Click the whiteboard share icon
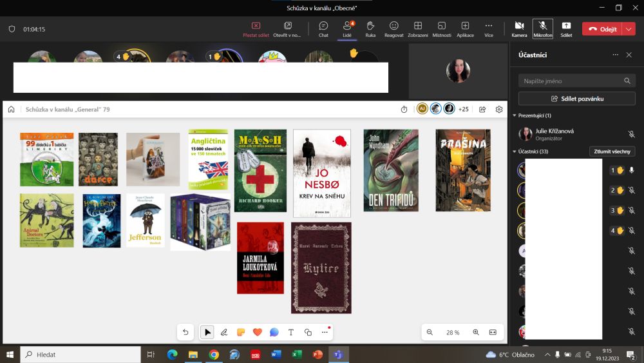The image size is (644, 363). coord(482,110)
